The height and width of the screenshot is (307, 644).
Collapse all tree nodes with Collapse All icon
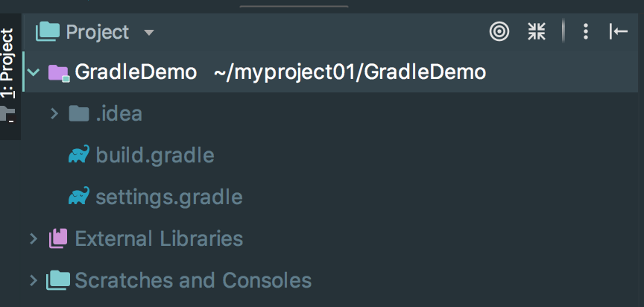[537, 31]
